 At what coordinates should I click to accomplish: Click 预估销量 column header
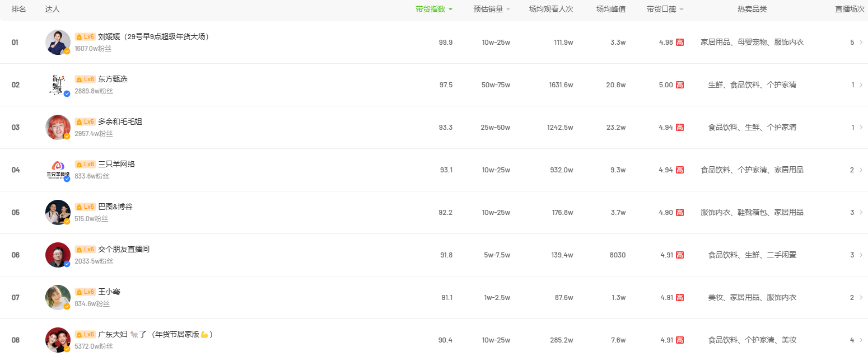click(x=488, y=10)
